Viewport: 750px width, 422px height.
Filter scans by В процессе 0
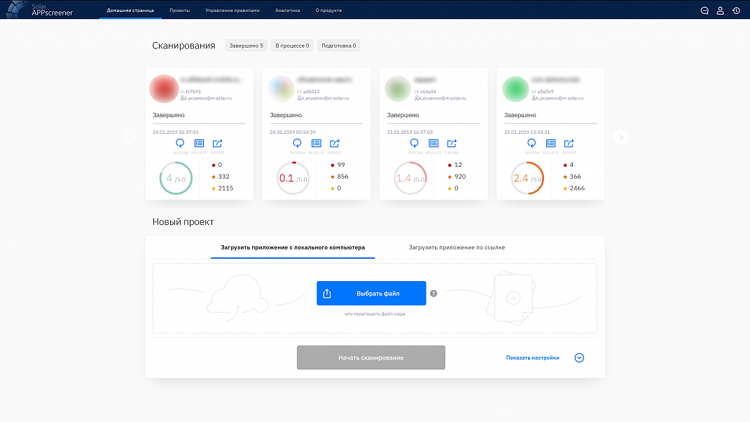click(x=292, y=45)
